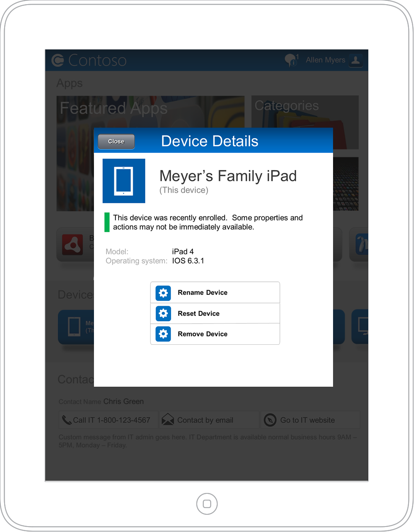Open the notifications speech-bubble icon
Viewport: 414px width, 532px height.
tap(292, 60)
